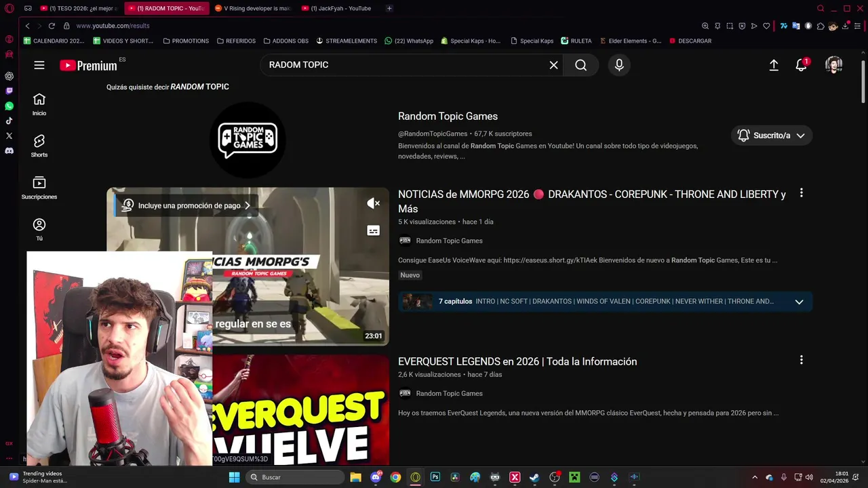Image resolution: width=868 pixels, height=488 pixels.
Task: Open Shorts in YouTube sidebar
Action: (x=39, y=146)
